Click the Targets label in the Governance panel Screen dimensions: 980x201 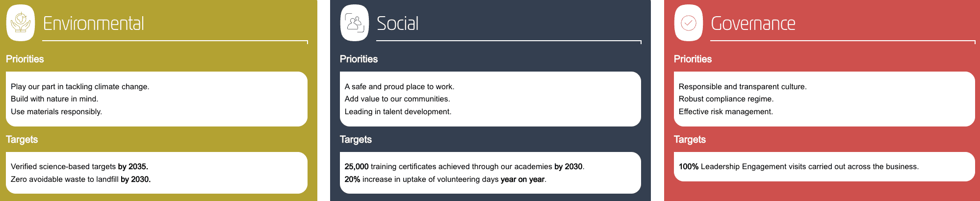pos(690,139)
